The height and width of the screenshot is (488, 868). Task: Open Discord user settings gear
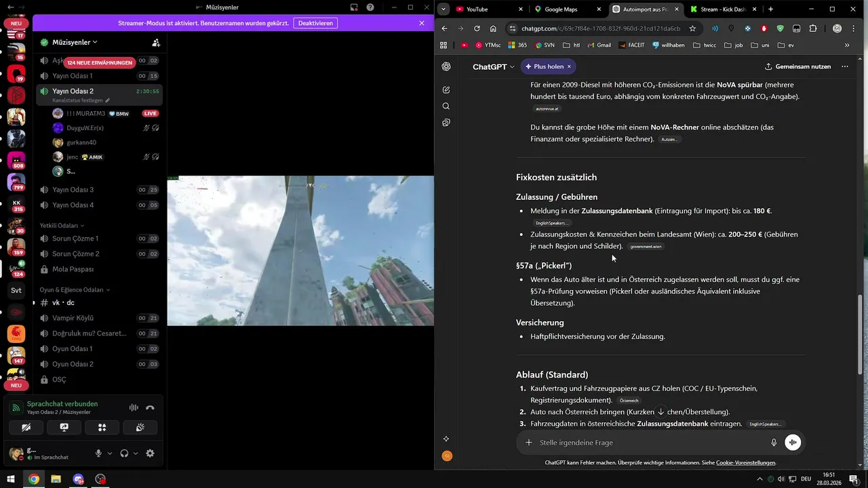pyautogui.click(x=150, y=453)
